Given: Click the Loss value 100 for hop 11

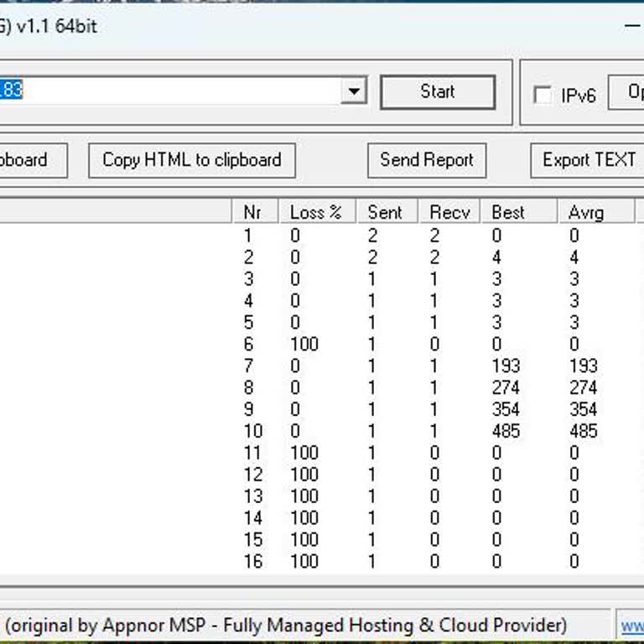Looking at the screenshot, I should (304, 453).
